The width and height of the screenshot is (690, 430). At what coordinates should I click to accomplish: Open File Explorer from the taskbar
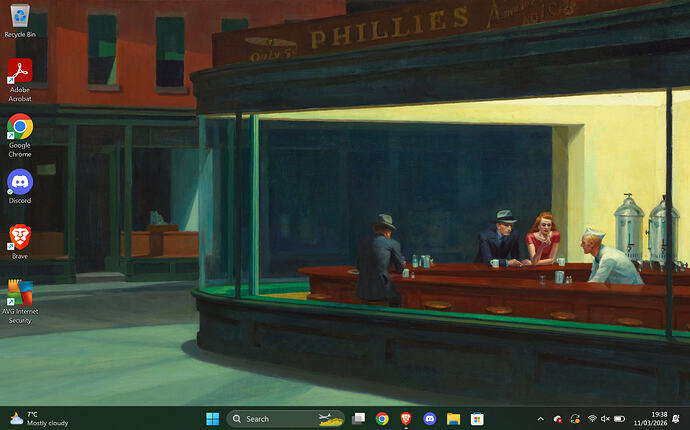point(453,419)
